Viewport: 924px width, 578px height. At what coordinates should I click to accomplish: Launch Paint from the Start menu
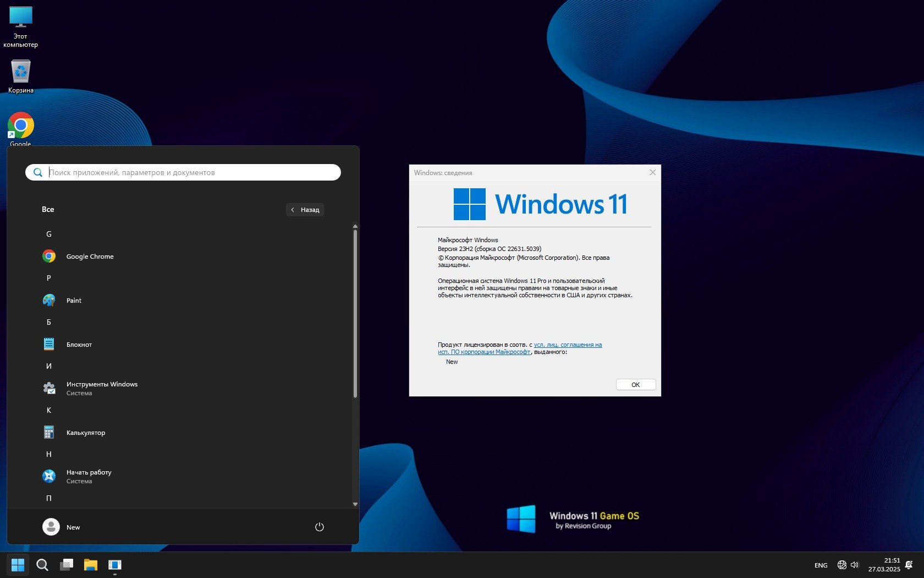click(74, 301)
